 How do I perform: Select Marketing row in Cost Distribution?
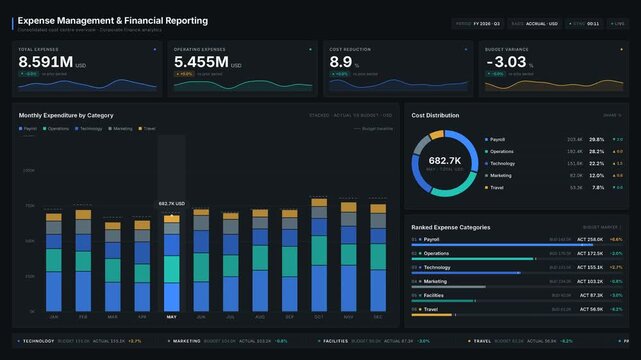point(554,176)
